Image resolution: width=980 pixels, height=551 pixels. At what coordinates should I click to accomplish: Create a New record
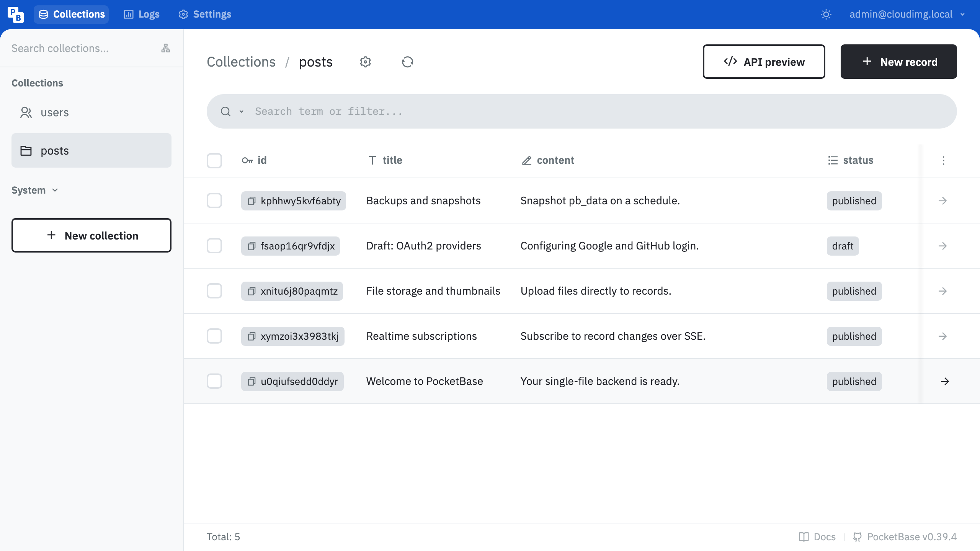899,62
